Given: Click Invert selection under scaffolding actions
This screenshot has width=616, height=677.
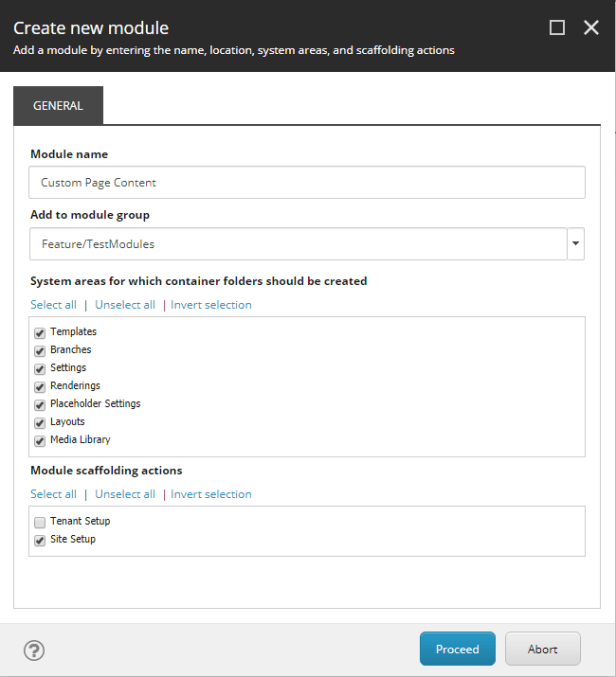Looking at the screenshot, I should point(211,494).
